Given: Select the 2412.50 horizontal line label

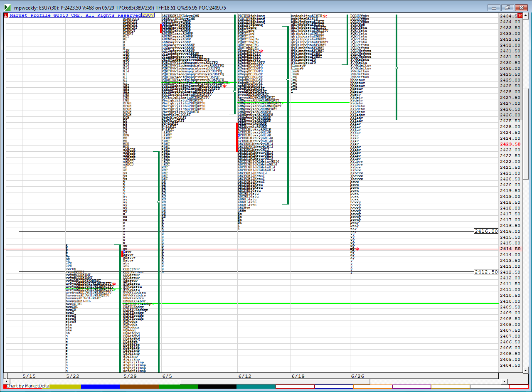Looking at the screenshot, I should click(486, 272).
